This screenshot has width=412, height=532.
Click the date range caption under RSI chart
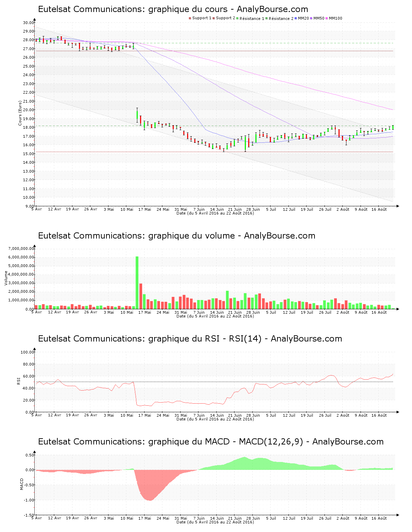click(215, 419)
